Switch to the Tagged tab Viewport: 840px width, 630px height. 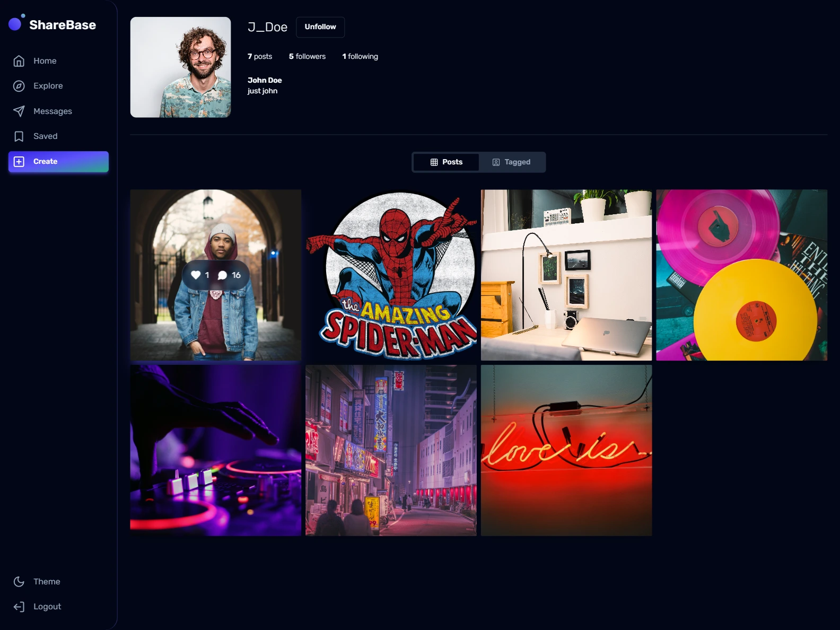click(512, 162)
